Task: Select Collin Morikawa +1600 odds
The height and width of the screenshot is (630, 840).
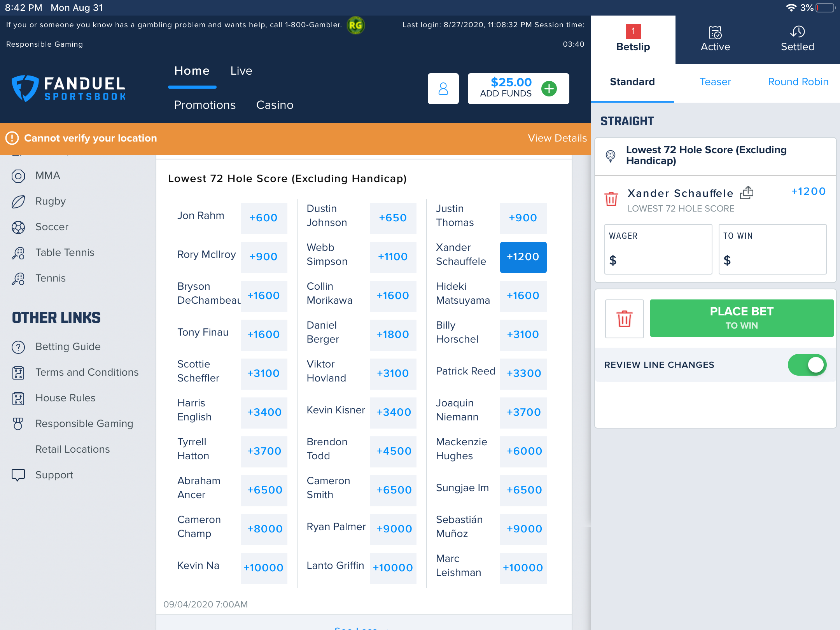Action: (393, 296)
